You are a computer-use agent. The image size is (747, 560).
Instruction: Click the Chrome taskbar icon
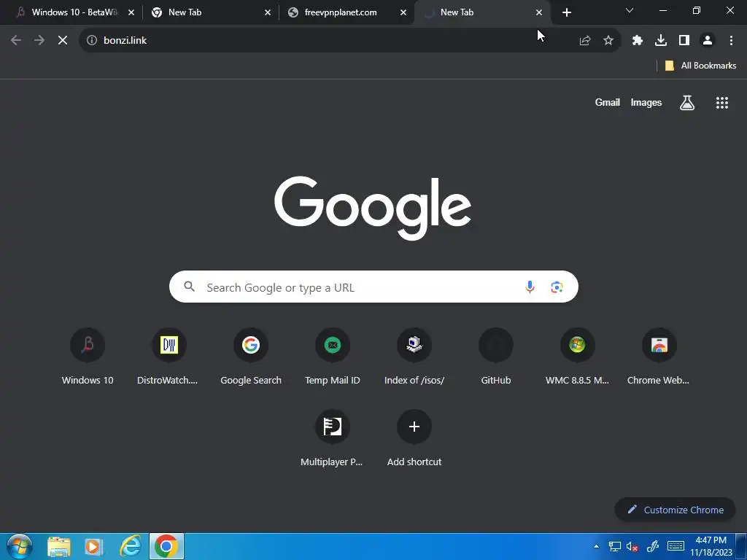click(x=166, y=546)
